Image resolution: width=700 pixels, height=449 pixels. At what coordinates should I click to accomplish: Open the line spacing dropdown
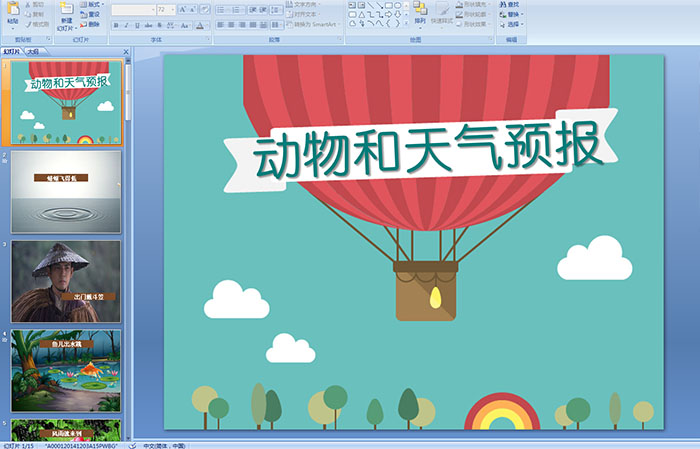tap(276, 10)
